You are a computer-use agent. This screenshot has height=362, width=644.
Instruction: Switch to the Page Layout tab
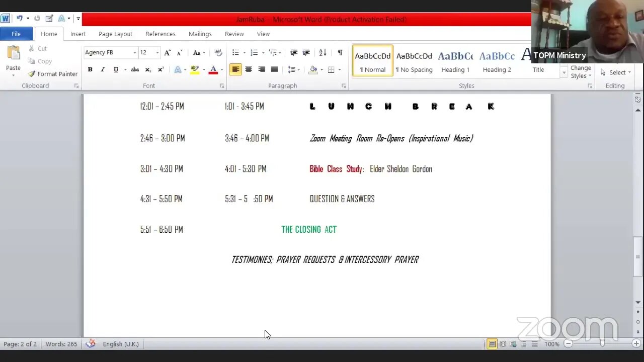click(115, 34)
